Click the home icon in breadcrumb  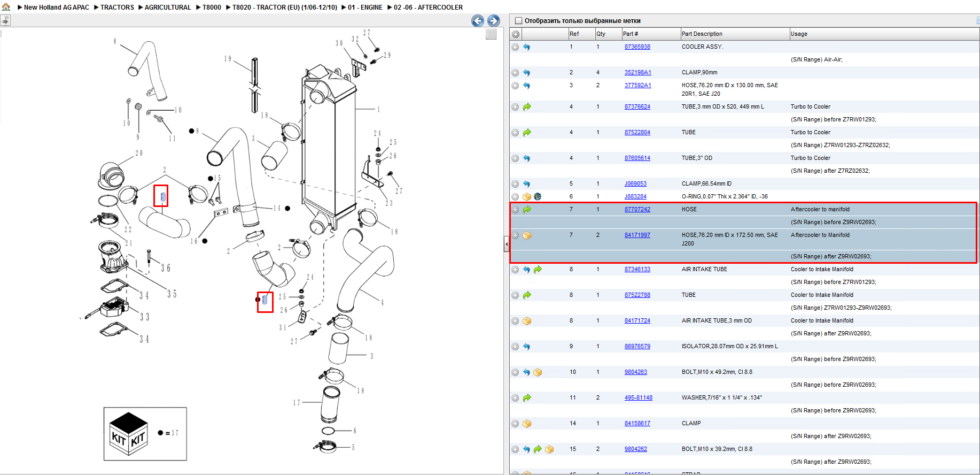tap(6, 7)
